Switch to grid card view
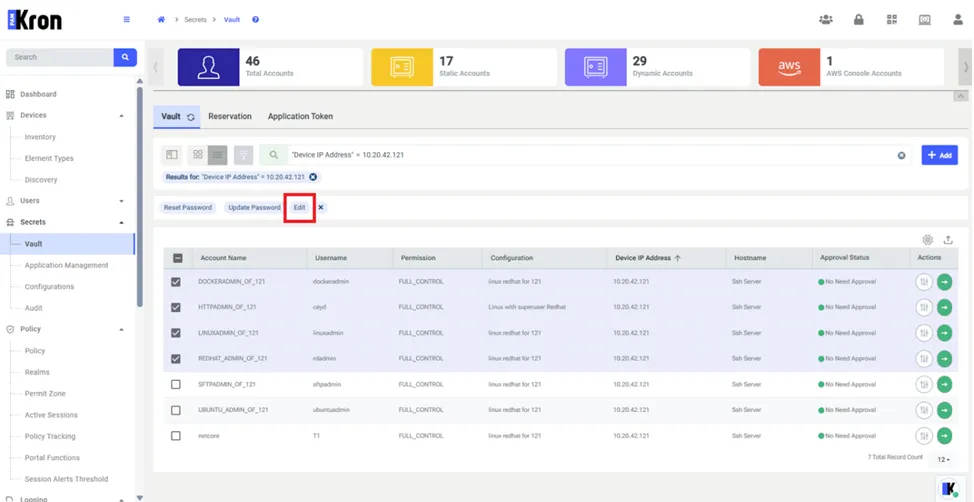 click(198, 155)
